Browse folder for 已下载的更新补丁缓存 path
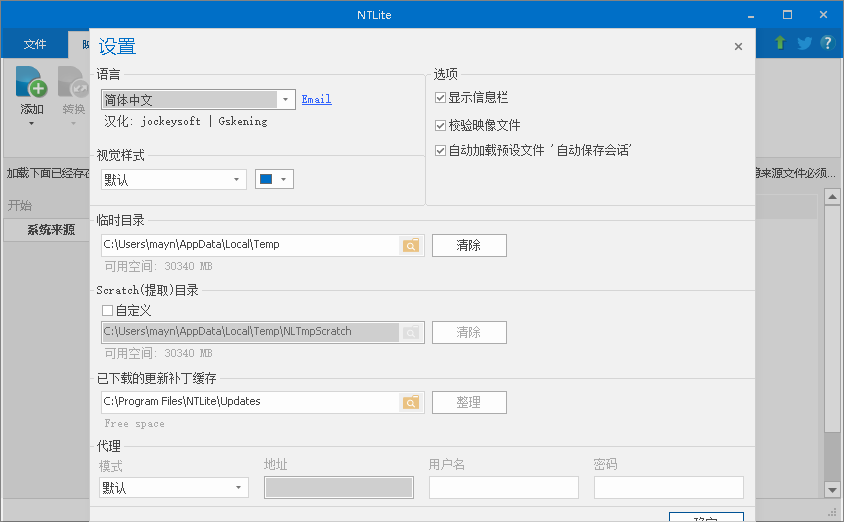 point(411,402)
